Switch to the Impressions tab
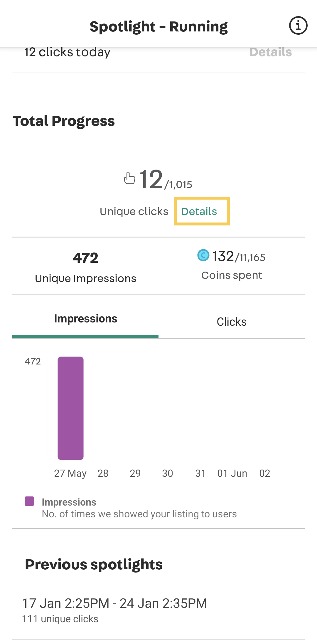Screen dimensions: 317x644 [x=85, y=319]
